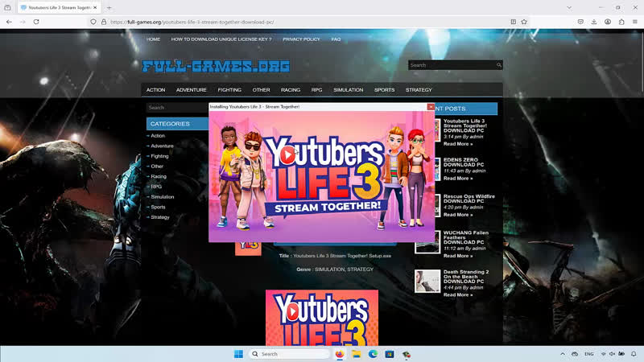Open the volume icon in system tray
The height and width of the screenshot is (362, 644).
click(612, 354)
